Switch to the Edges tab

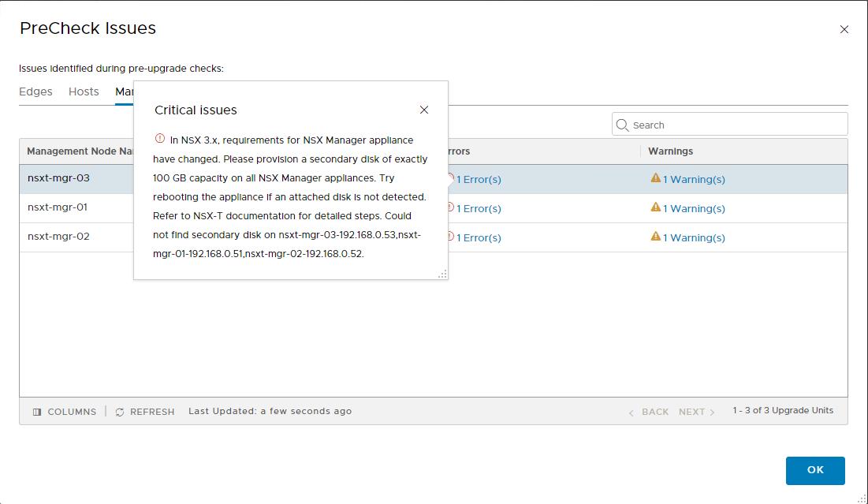pyautogui.click(x=35, y=92)
